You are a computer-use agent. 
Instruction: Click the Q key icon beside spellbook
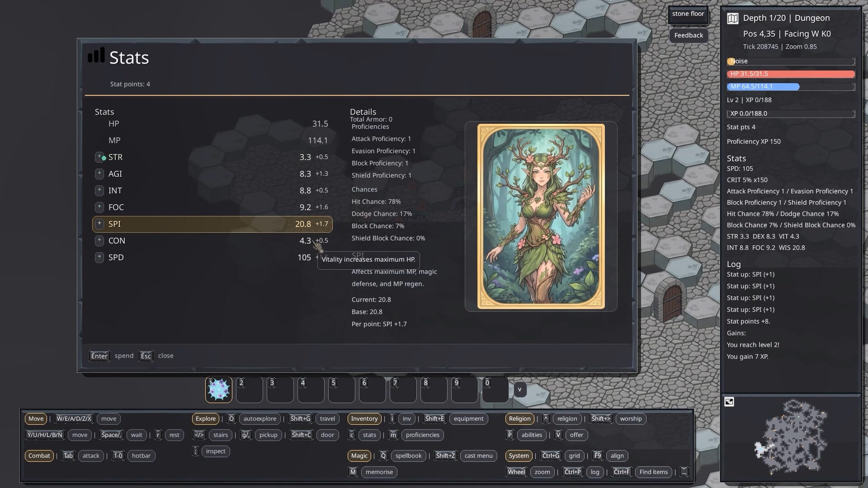[x=383, y=455]
